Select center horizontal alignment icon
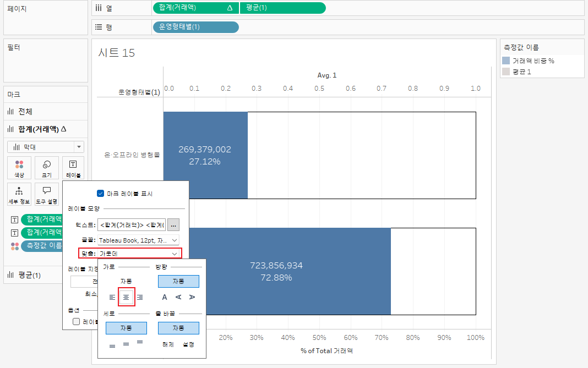588x368 pixels. pos(127,297)
